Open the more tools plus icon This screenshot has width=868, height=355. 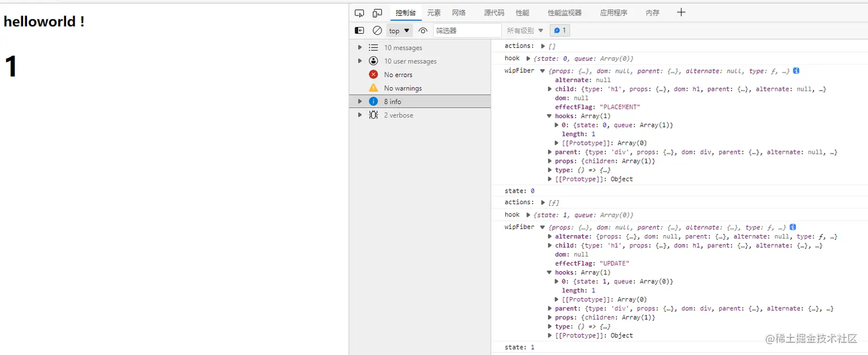point(681,12)
